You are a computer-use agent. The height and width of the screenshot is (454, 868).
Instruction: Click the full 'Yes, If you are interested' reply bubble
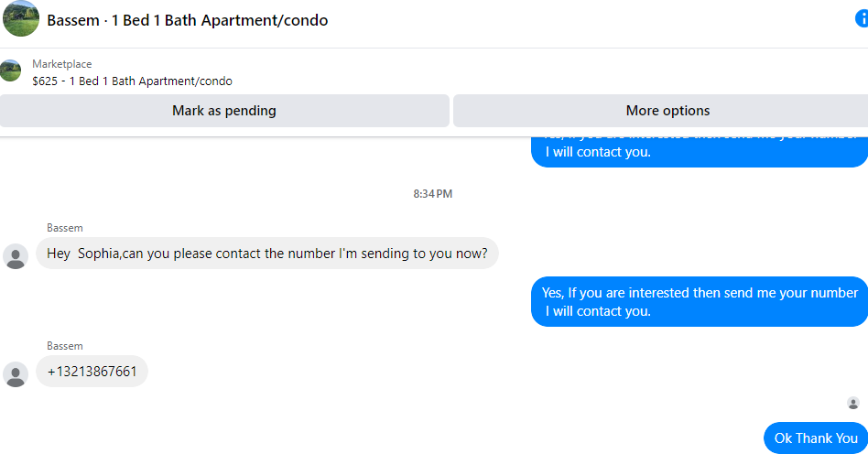click(700, 301)
